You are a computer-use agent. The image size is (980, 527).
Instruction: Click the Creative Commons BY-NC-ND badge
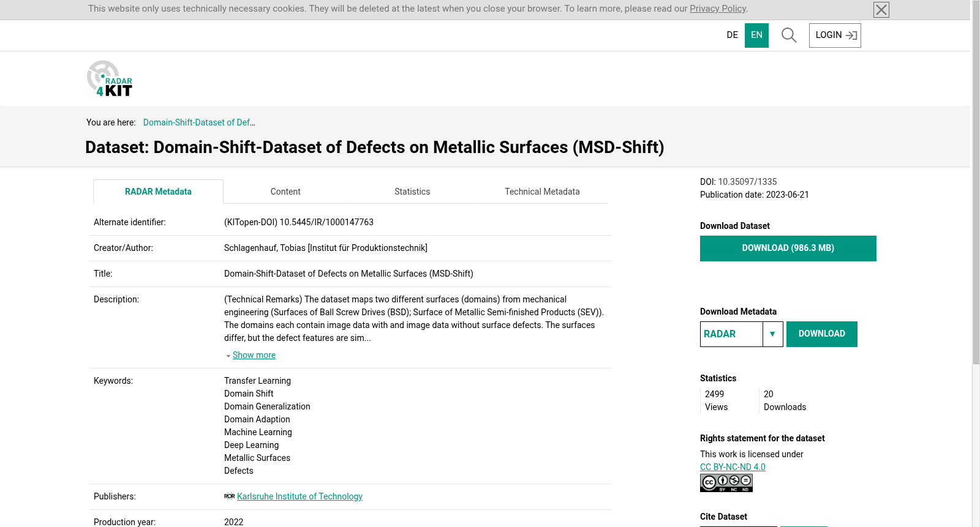[726, 483]
